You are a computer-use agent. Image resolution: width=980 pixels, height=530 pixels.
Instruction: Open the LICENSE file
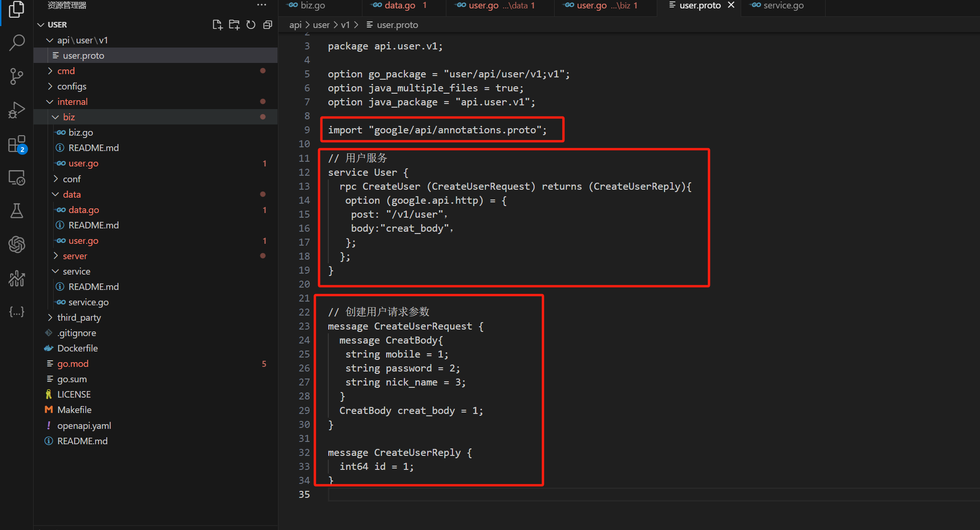pyautogui.click(x=156, y=394)
